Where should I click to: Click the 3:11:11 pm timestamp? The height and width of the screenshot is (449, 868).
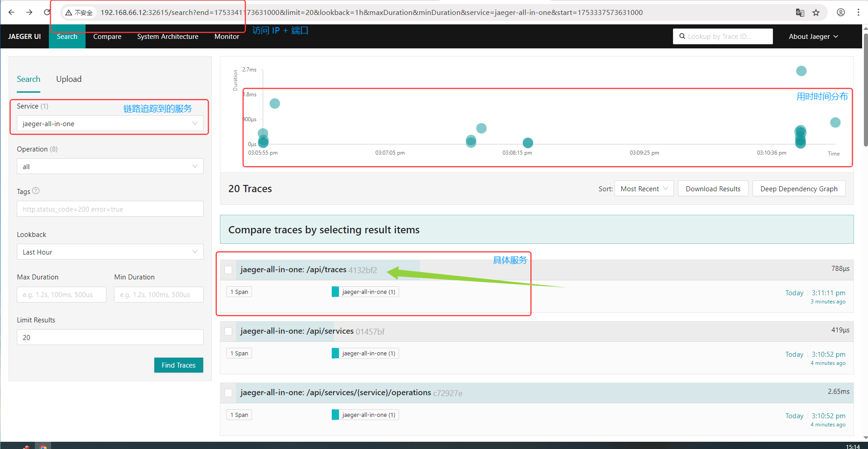(x=828, y=293)
